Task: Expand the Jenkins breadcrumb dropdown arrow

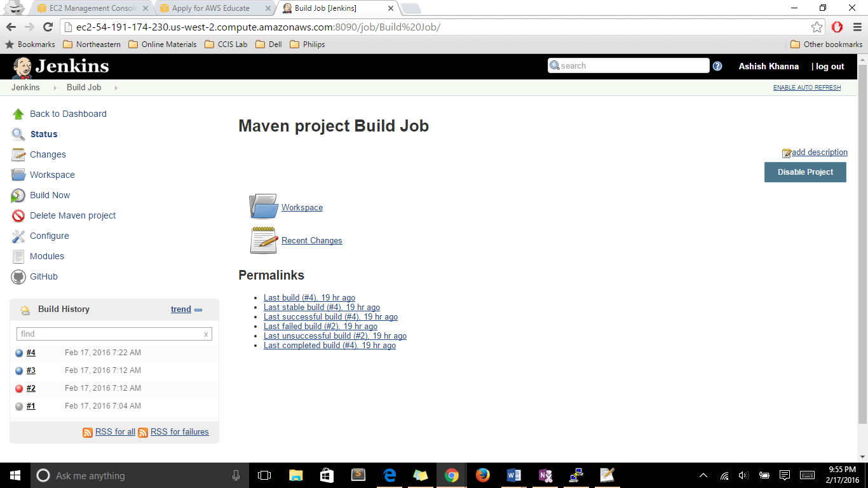Action: 55,88
